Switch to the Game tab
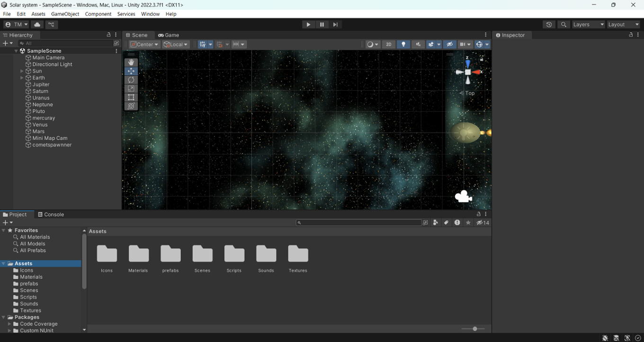This screenshot has width=644, height=342. 169,35
